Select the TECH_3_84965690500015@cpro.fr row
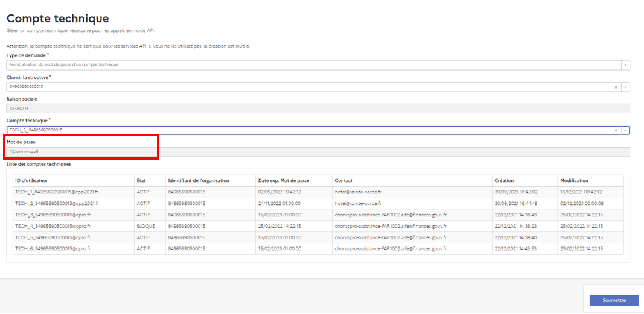 [53, 215]
